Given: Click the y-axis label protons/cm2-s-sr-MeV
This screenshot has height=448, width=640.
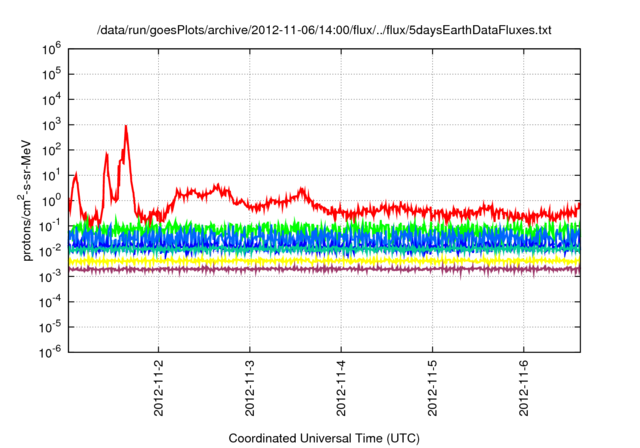Looking at the screenshot, I should (25, 200).
